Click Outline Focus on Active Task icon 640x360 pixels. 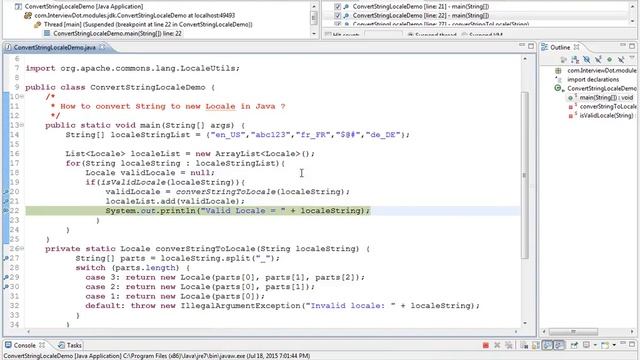click(564, 60)
